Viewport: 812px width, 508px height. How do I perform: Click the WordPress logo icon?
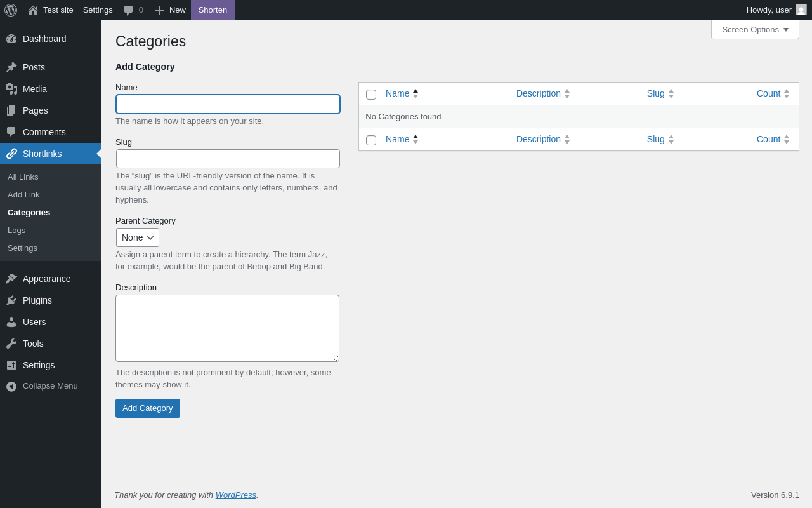click(x=11, y=10)
